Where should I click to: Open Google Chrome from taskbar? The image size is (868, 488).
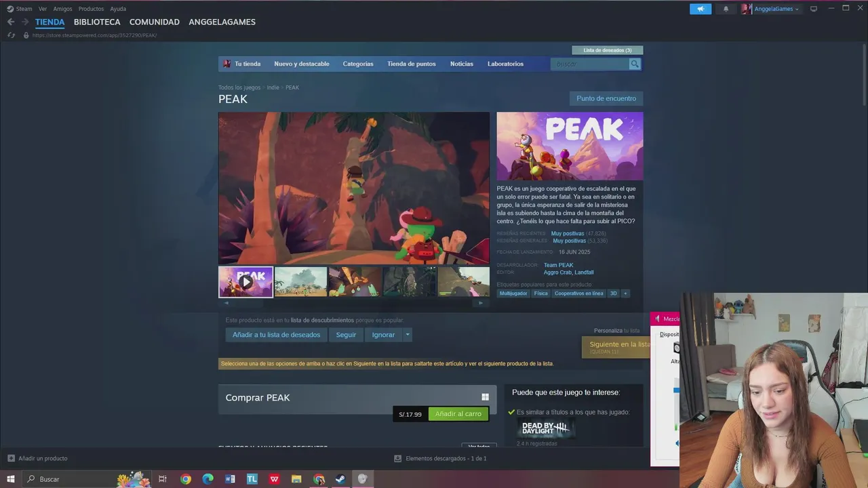[186, 479]
